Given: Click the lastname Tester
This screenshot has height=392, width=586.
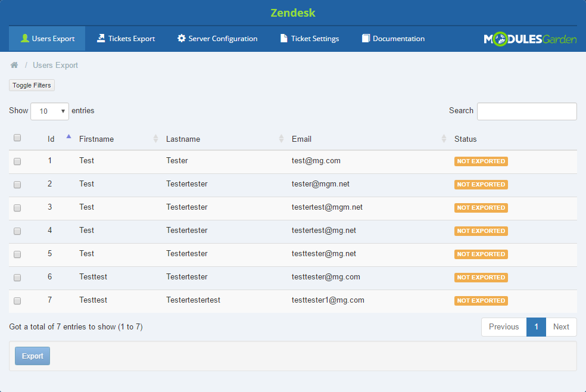Looking at the screenshot, I should click(177, 161).
